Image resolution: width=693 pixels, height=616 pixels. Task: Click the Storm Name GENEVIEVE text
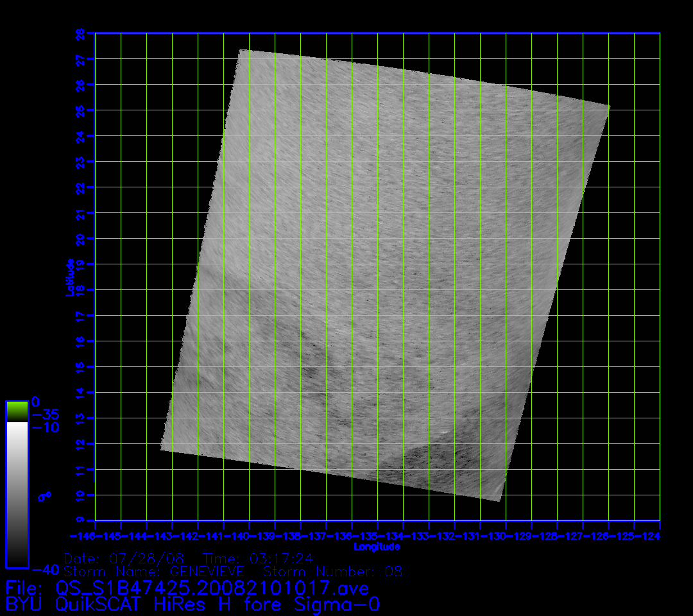tap(153, 571)
